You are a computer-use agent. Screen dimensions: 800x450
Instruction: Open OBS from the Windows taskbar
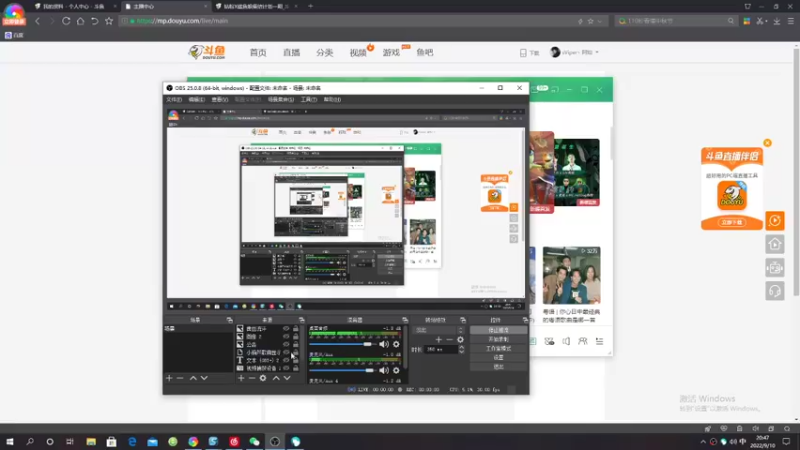(x=275, y=441)
